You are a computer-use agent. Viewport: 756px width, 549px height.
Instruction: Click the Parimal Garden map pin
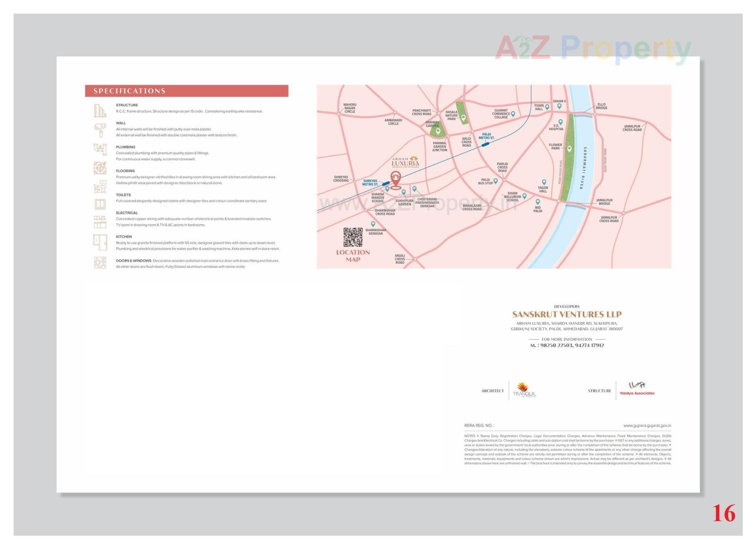click(x=438, y=131)
